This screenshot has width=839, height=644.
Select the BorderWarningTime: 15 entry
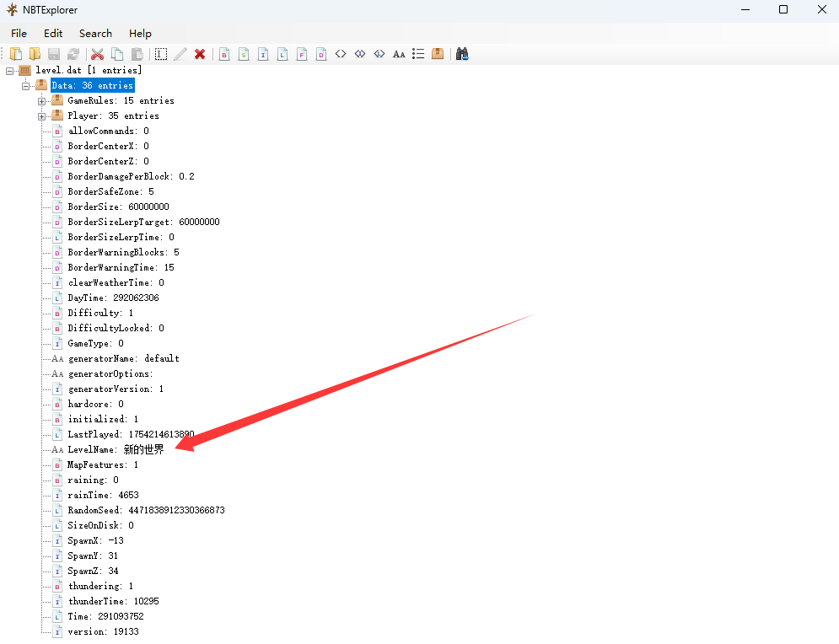[121, 267]
